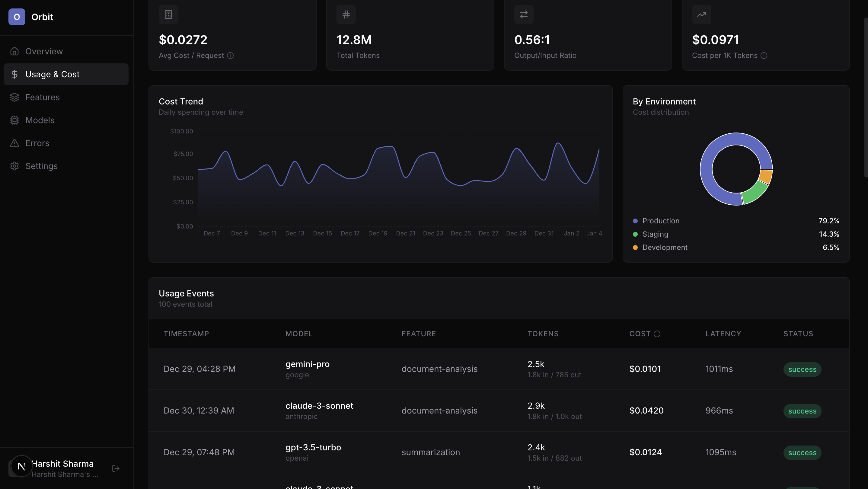The image size is (868, 489).
Task: Open the Models page
Action: [40, 120]
